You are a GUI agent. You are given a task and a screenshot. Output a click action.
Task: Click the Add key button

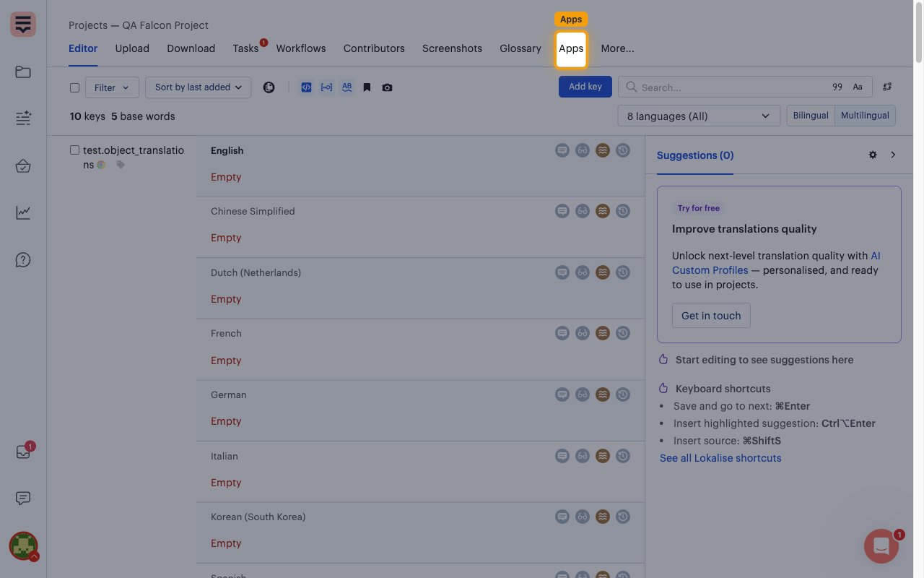tap(585, 87)
